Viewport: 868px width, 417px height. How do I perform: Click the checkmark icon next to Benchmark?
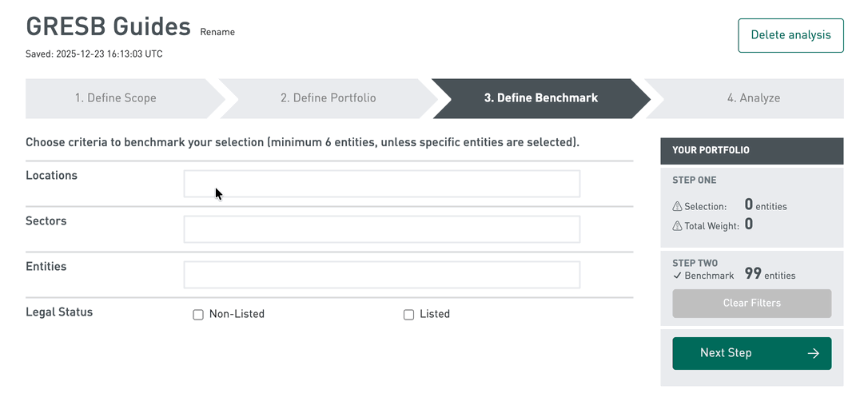pos(677,276)
